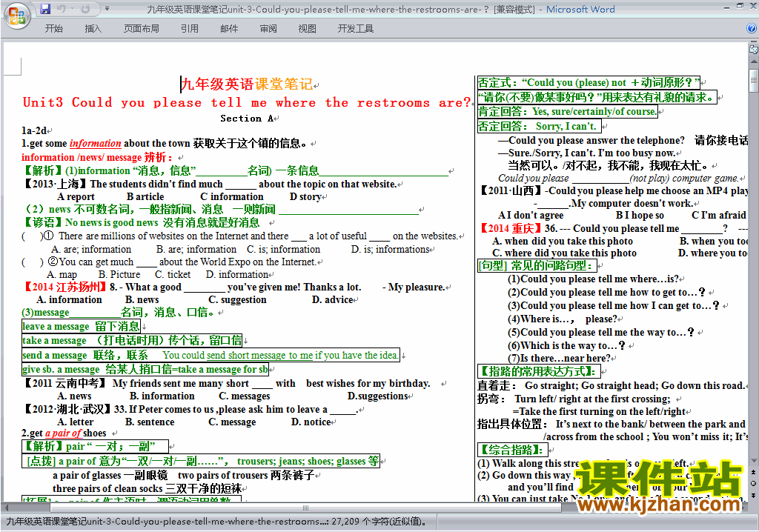Click the vertical scrollbar up arrow
This screenshot has width=759, height=532.
(x=753, y=62)
